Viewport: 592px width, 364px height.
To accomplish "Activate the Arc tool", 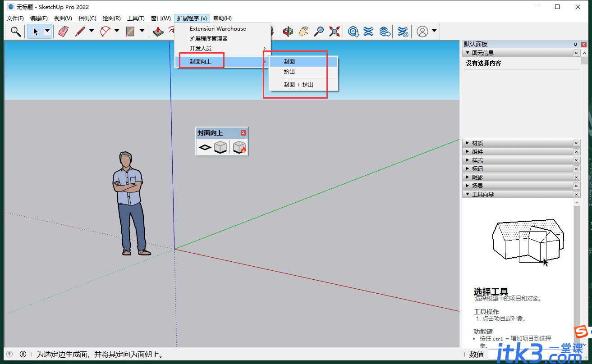I will tap(105, 31).
